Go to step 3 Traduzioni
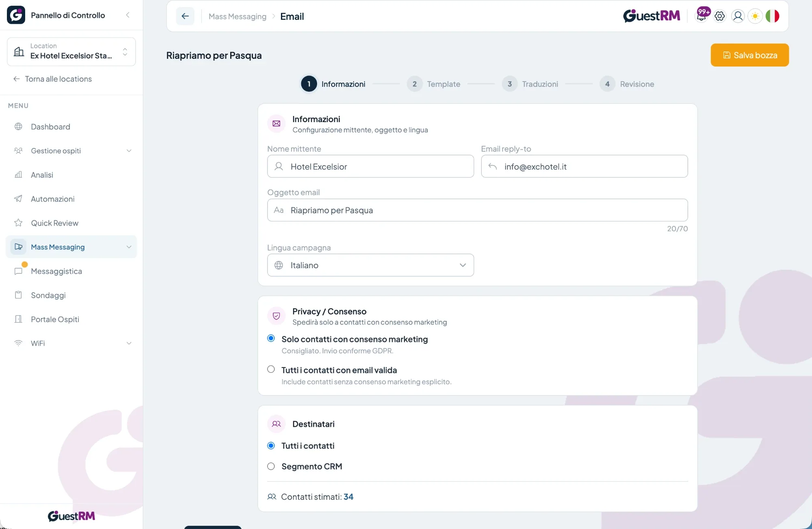The height and width of the screenshot is (529, 812). point(530,84)
